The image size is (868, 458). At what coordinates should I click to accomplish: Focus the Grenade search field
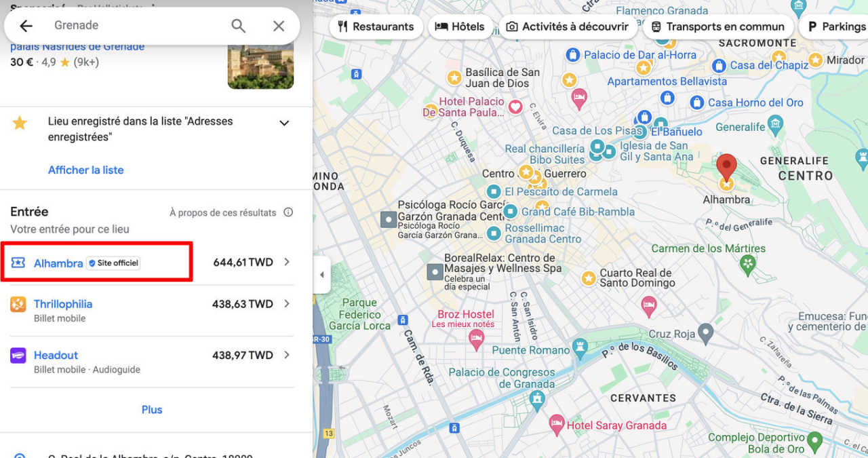point(136,25)
